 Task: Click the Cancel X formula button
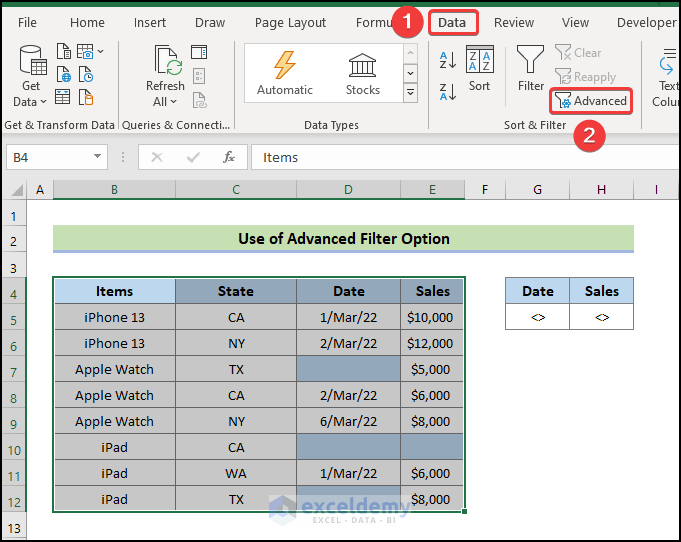coord(157,157)
